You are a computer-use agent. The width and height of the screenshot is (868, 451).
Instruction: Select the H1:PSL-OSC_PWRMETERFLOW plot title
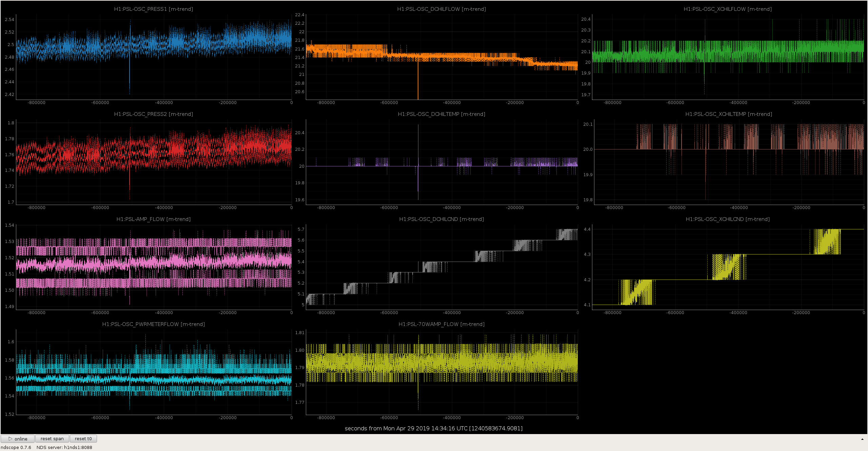(154, 324)
